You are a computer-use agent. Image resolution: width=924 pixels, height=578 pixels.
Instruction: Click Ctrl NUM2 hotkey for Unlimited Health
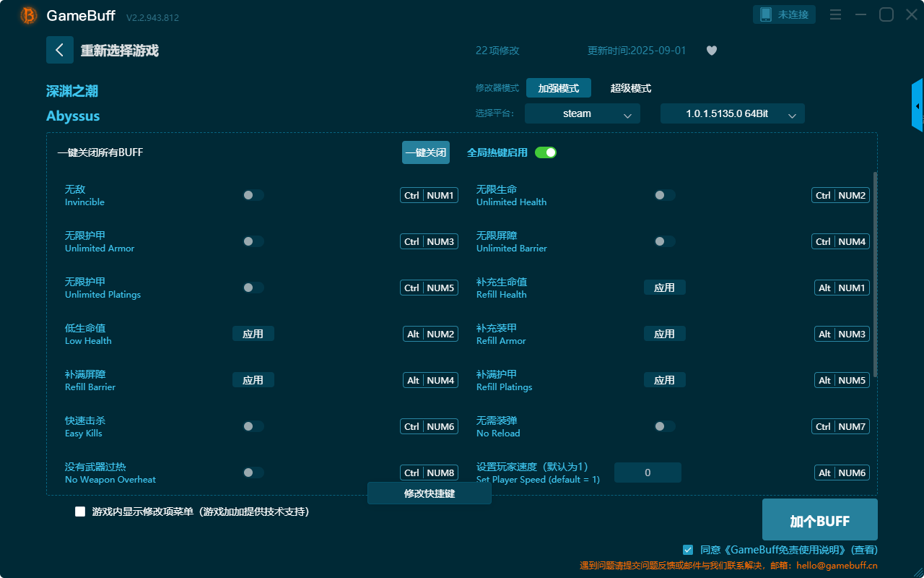click(841, 195)
